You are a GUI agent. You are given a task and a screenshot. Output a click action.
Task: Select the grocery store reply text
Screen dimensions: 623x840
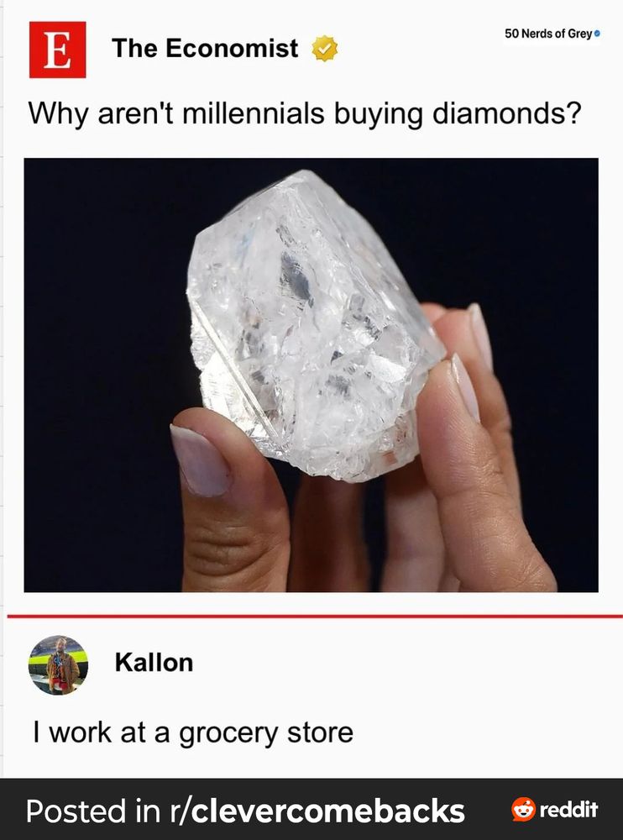(193, 732)
